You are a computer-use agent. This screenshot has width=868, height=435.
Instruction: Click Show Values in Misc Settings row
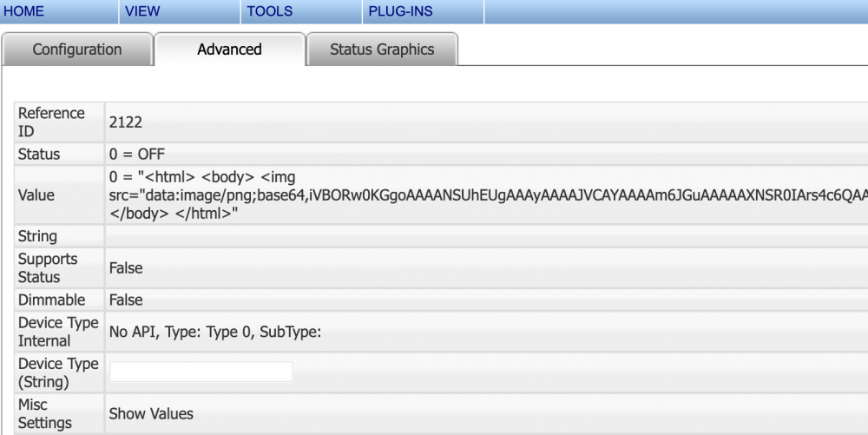tap(151, 413)
